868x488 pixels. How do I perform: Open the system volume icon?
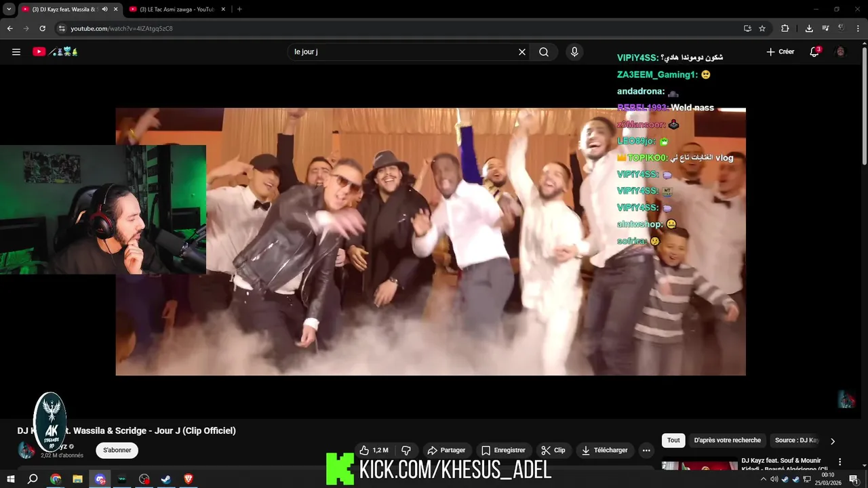(x=774, y=479)
